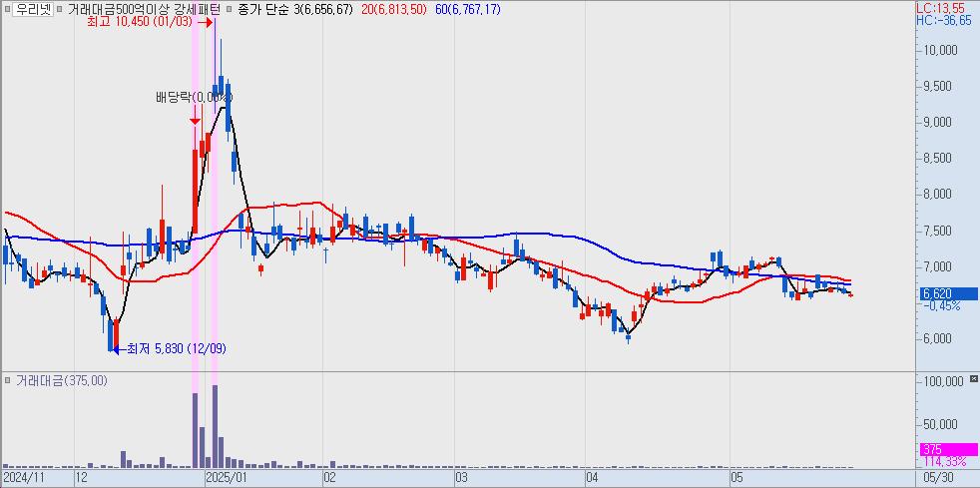
Task: Click the 50,000 volume axis label
Action: pos(942,425)
